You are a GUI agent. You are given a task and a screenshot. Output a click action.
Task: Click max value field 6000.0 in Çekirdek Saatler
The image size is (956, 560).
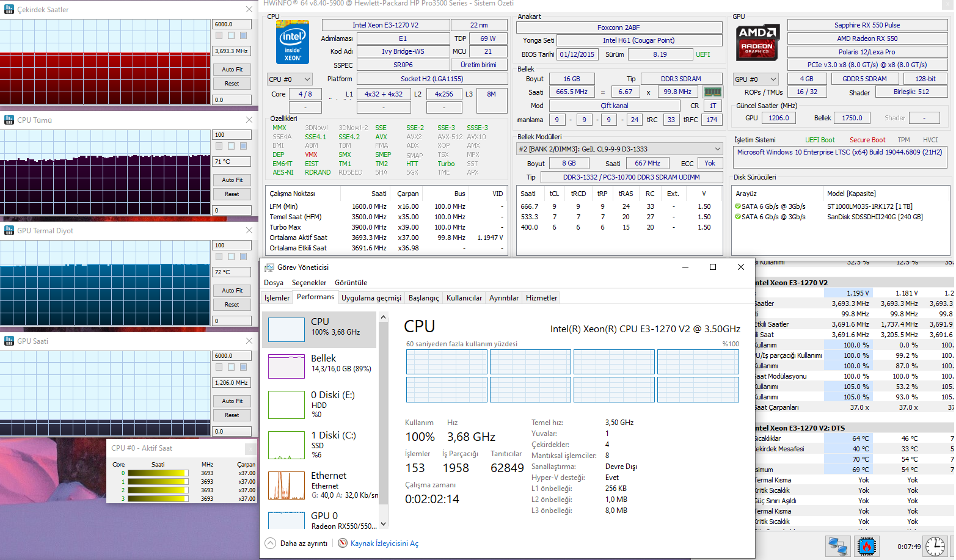232,24
